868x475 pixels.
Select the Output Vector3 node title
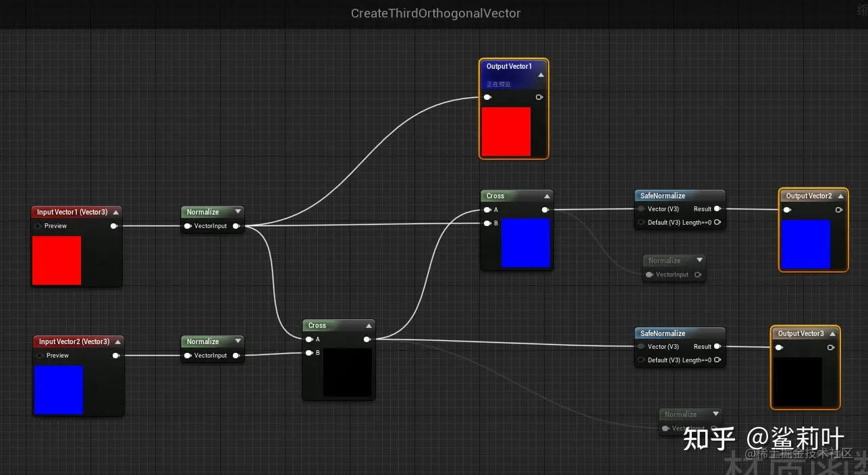point(801,333)
